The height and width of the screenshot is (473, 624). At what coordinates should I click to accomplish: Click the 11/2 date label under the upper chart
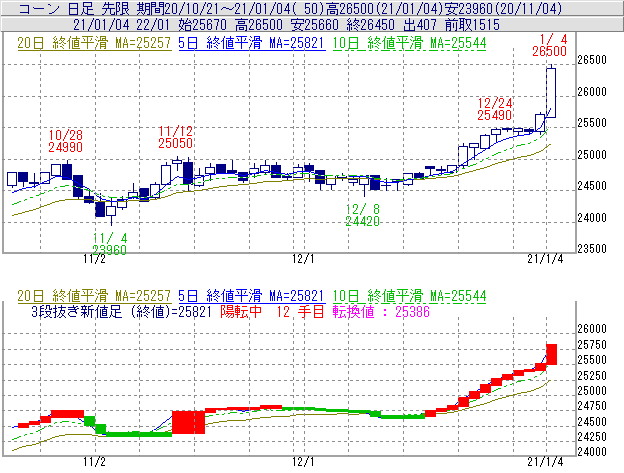coord(94,259)
